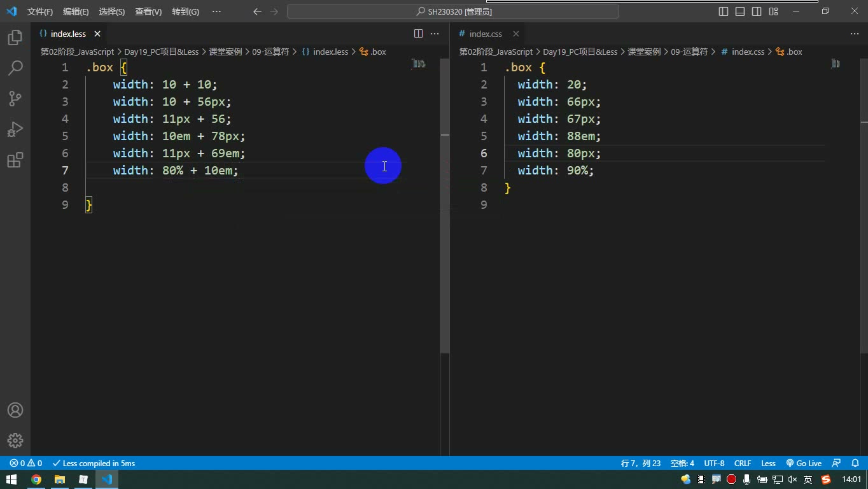Split the index.less editor right
The height and width of the screenshot is (489, 868).
418,34
